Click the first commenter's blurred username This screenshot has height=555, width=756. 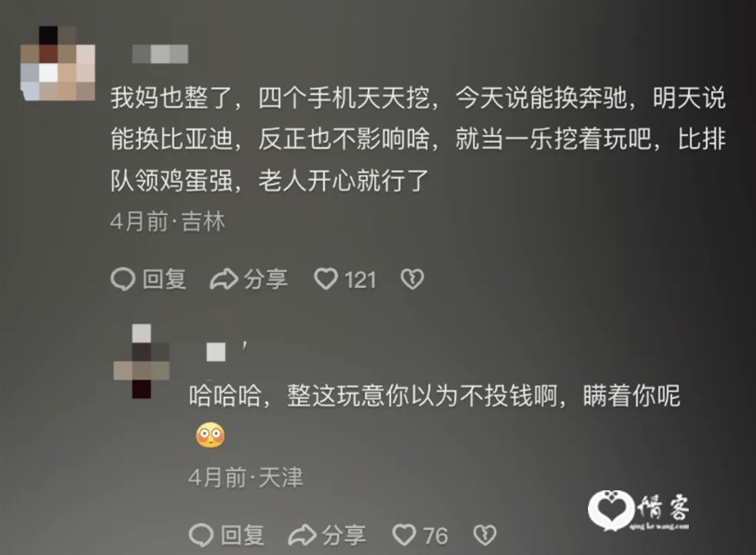point(160,54)
